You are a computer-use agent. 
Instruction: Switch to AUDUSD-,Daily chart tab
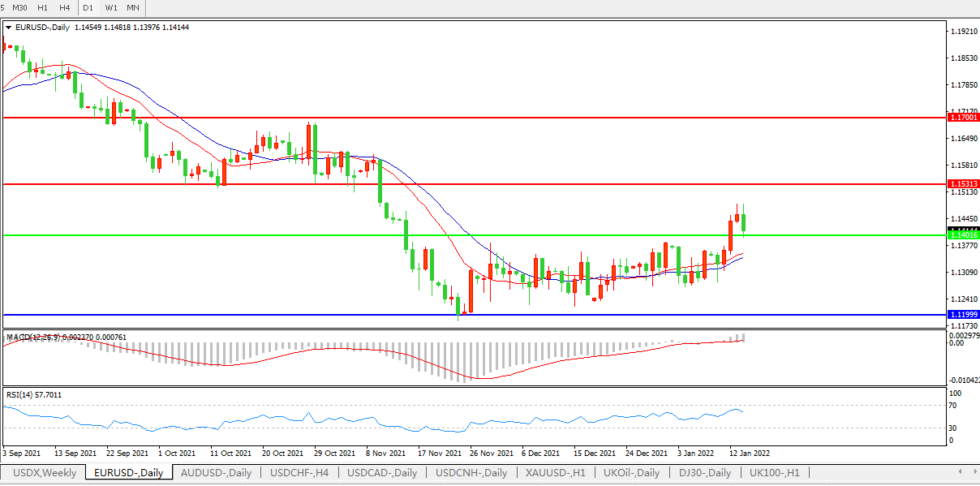(x=215, y=472)
